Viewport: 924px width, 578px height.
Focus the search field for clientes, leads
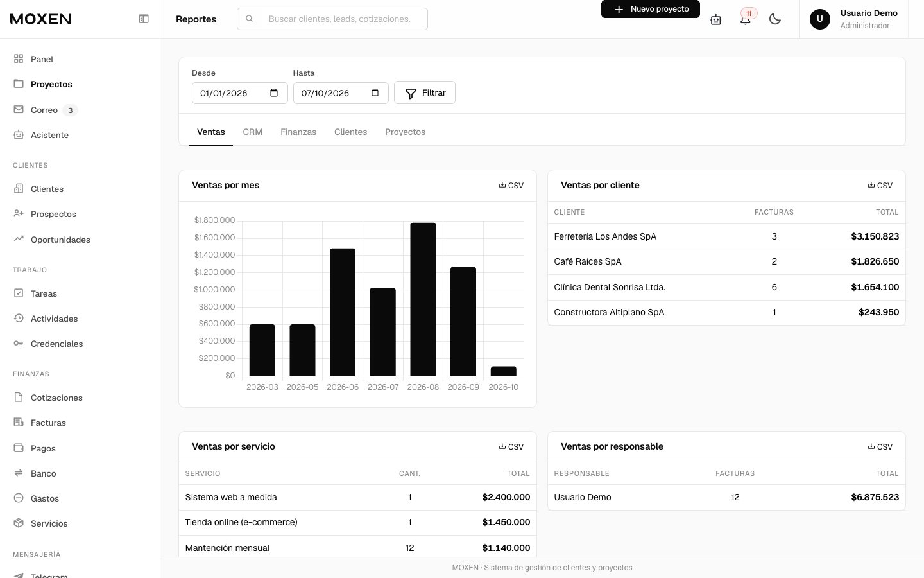click(x=332, y=19)
